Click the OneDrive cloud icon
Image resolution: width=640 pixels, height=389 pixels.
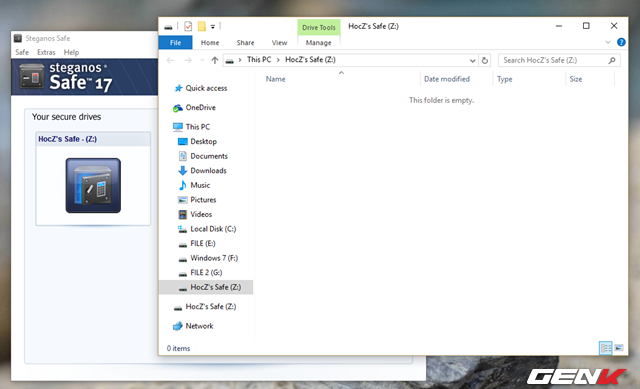178,108
